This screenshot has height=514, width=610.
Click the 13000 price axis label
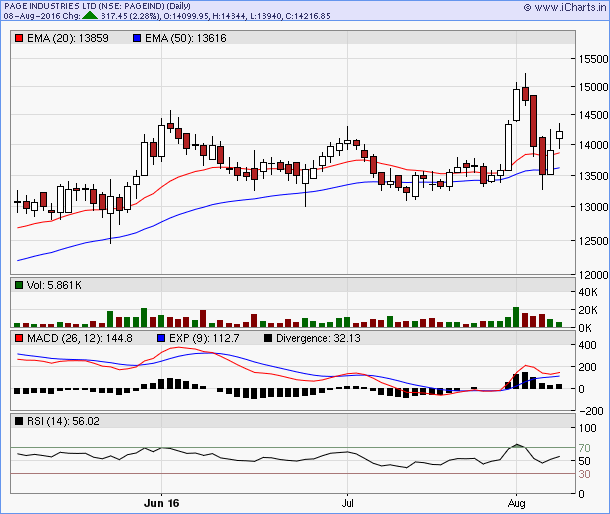(593, 207)
